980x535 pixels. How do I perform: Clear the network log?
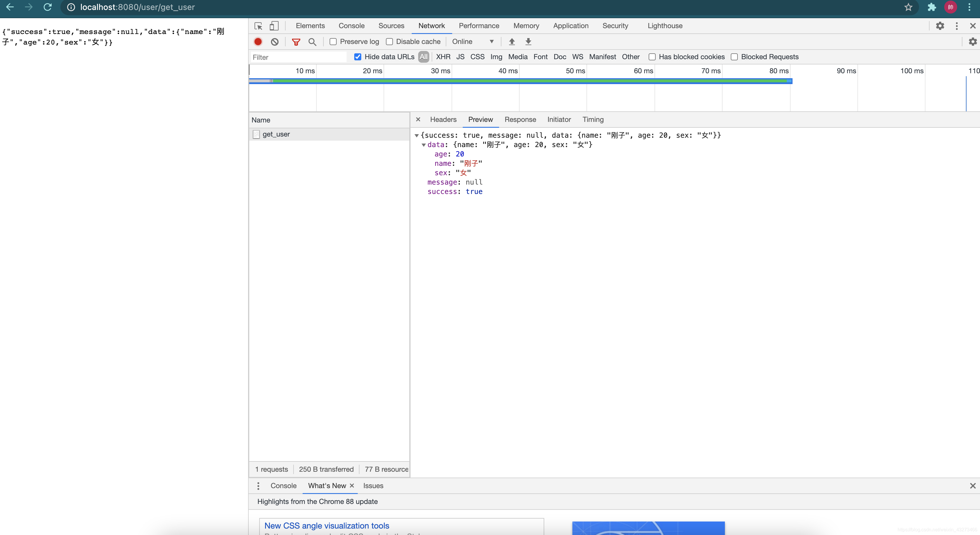tap(275, 42)
